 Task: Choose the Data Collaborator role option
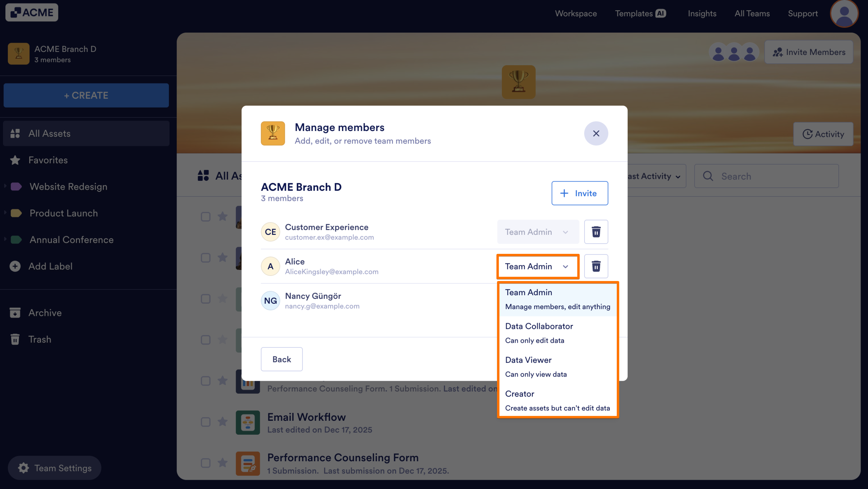(557, 333)
